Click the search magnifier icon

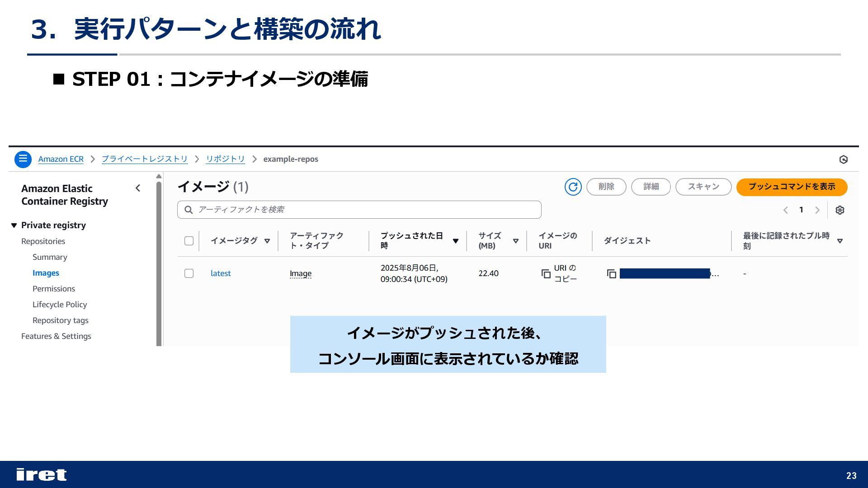pos(189,210)
